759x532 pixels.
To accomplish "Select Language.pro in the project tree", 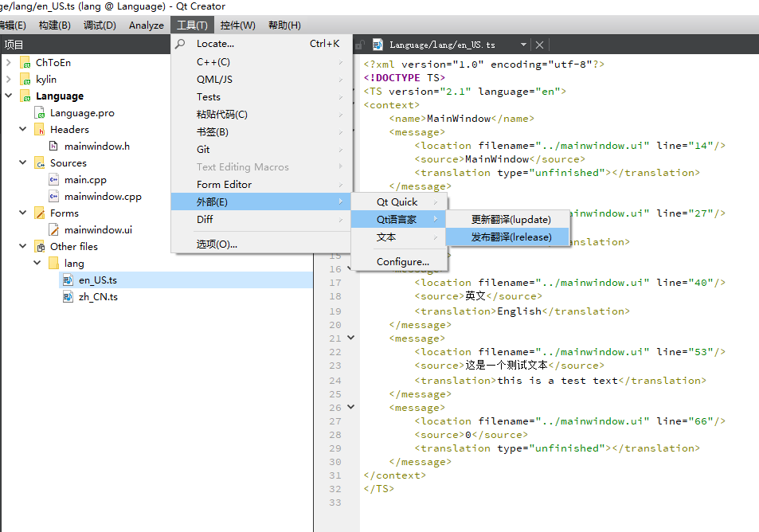I will point(82,113).
